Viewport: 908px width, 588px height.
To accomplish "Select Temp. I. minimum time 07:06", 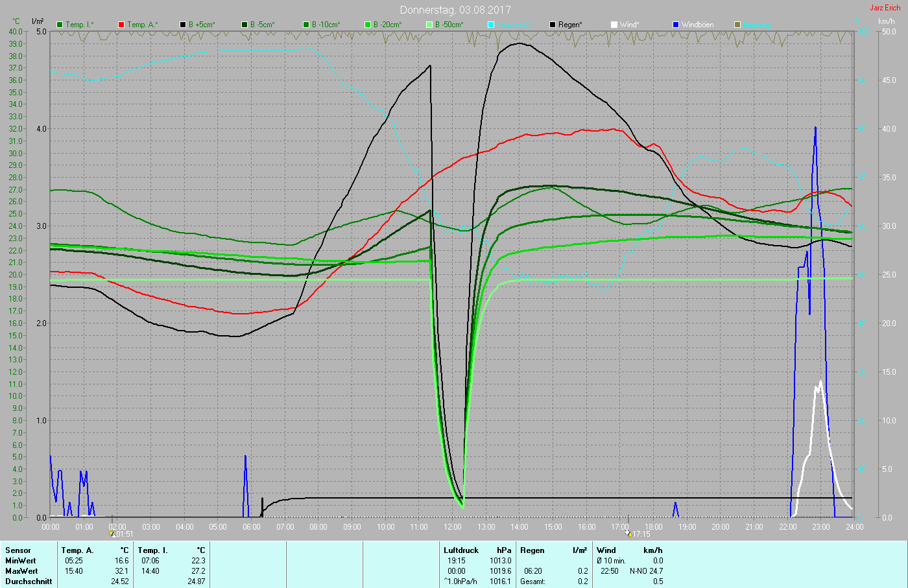I will click(x=150, y=561).
